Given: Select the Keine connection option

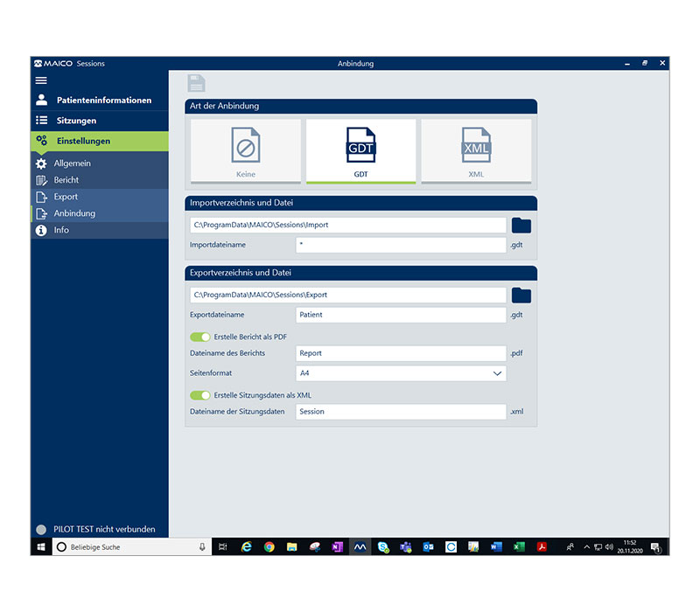Looking at the screenshot, I should click(x=245, y=151).
